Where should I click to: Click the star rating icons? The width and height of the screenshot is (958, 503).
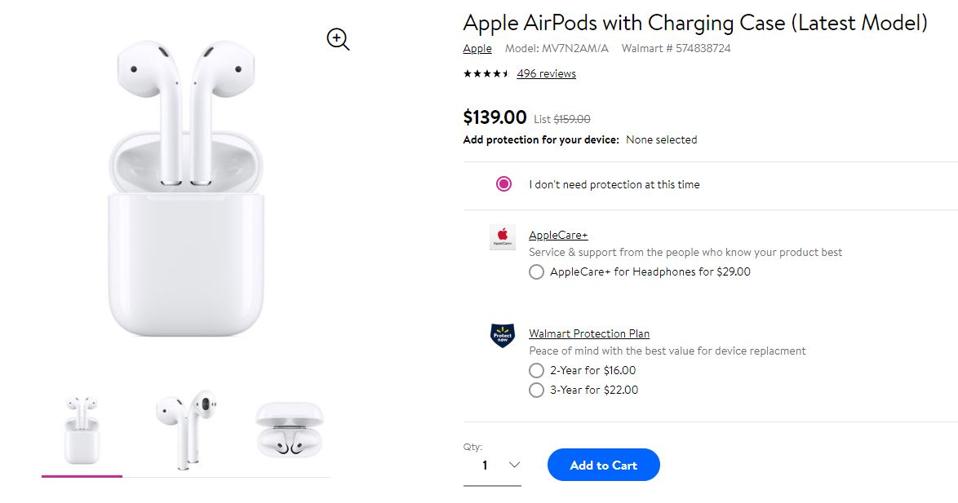click(x=485, y=73)
